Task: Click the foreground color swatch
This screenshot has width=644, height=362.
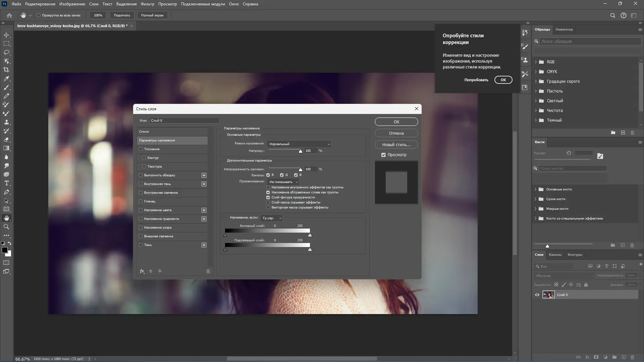Action: (5, 250)
